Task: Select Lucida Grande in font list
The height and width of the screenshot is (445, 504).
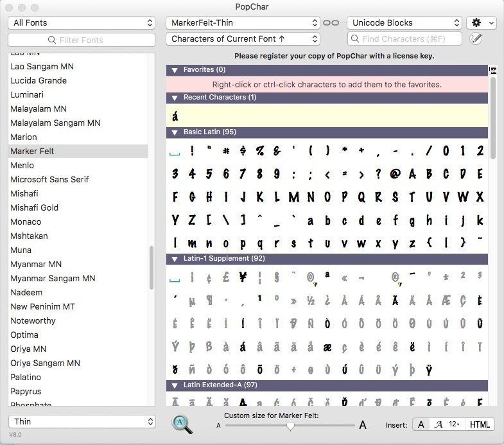Action: (x=39, y=80)
